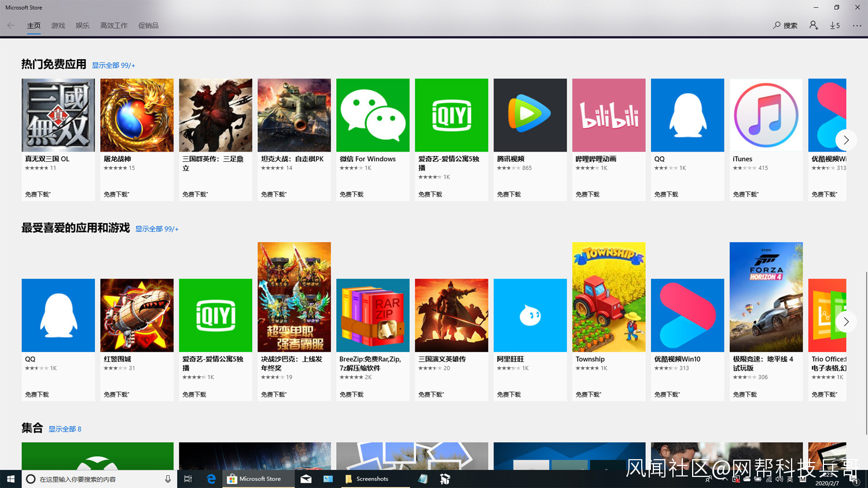Image resolution: width=868 pixels, height=488 pixels.
Task: Open the 微信 For Windows app icon
Action: (x=373, y=115)
